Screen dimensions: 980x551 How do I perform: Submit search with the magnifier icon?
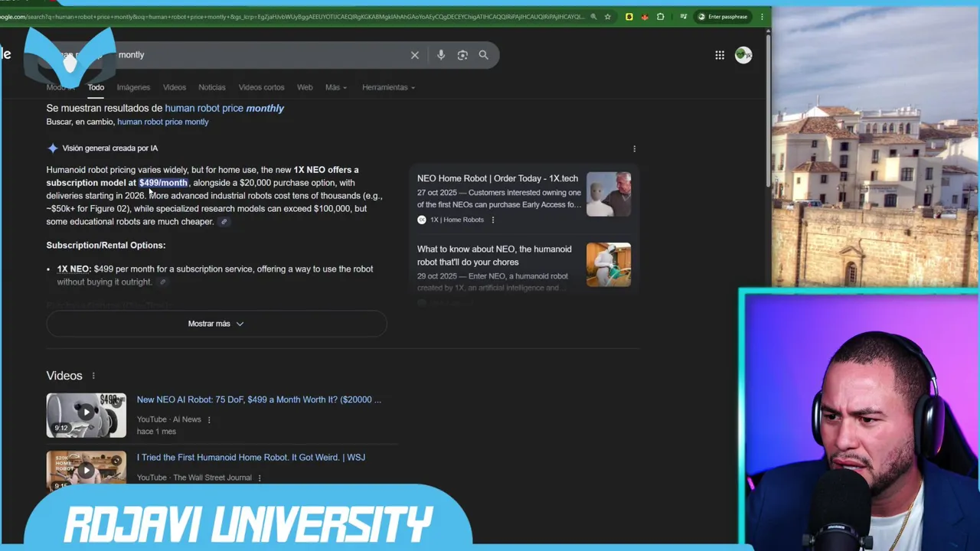pyautogui.click(x=484, y=55)
